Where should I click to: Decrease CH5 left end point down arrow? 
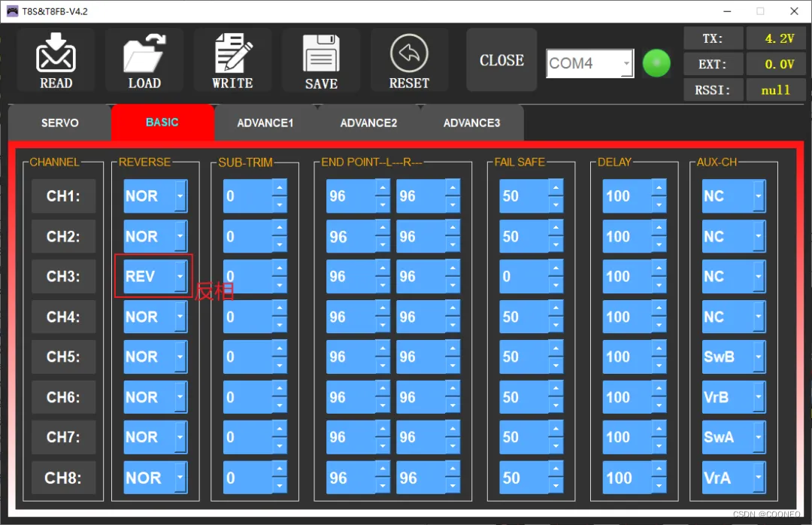click(x=383, y=365)
